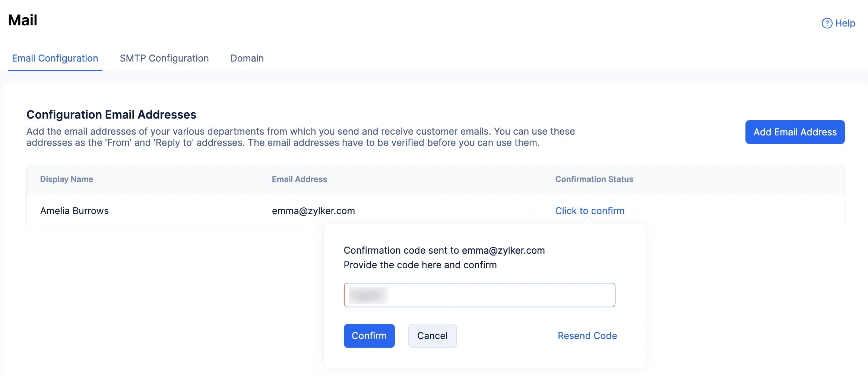Click the Display Name column header
Image resolution: width=868 pixels, height=376 pixels.
click(67, 179)
